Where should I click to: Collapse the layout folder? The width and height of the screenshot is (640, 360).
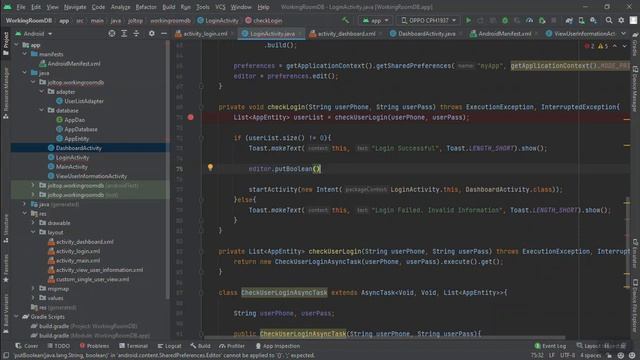click(x=33, y=232)
